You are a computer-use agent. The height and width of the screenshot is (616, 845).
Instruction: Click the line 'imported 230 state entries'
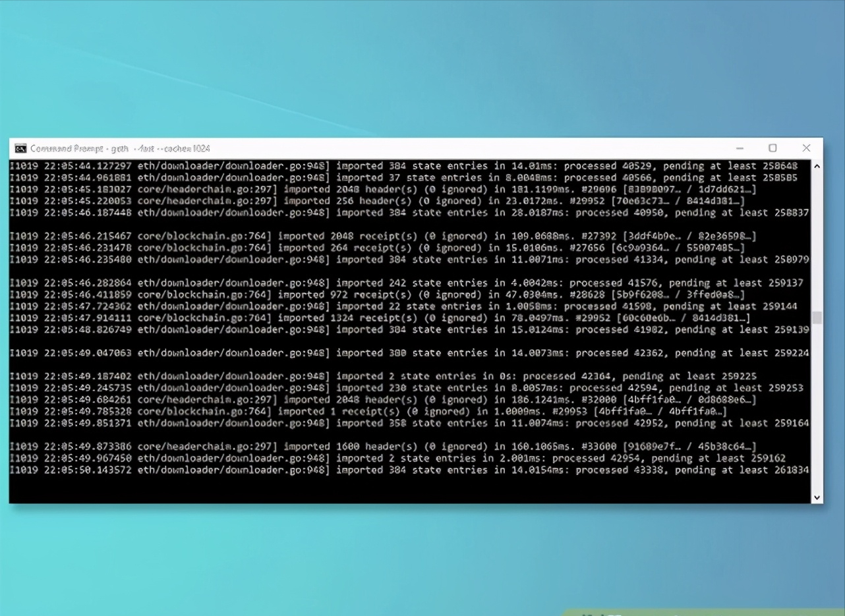[407, 388]
